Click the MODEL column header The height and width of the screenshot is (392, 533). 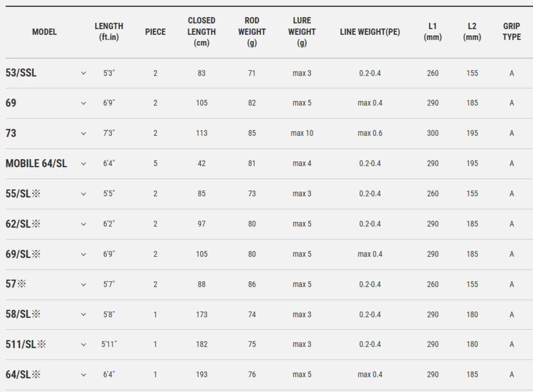coord(44,32)
